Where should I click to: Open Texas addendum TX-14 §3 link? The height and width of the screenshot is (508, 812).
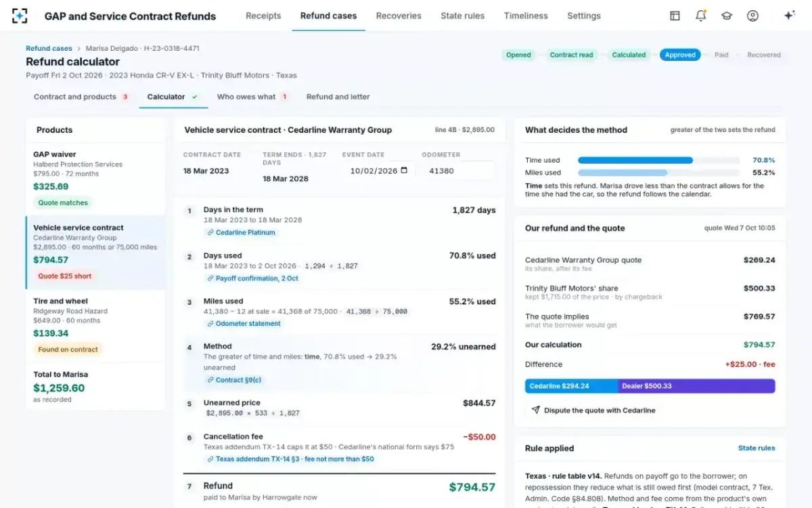(290, 459)
